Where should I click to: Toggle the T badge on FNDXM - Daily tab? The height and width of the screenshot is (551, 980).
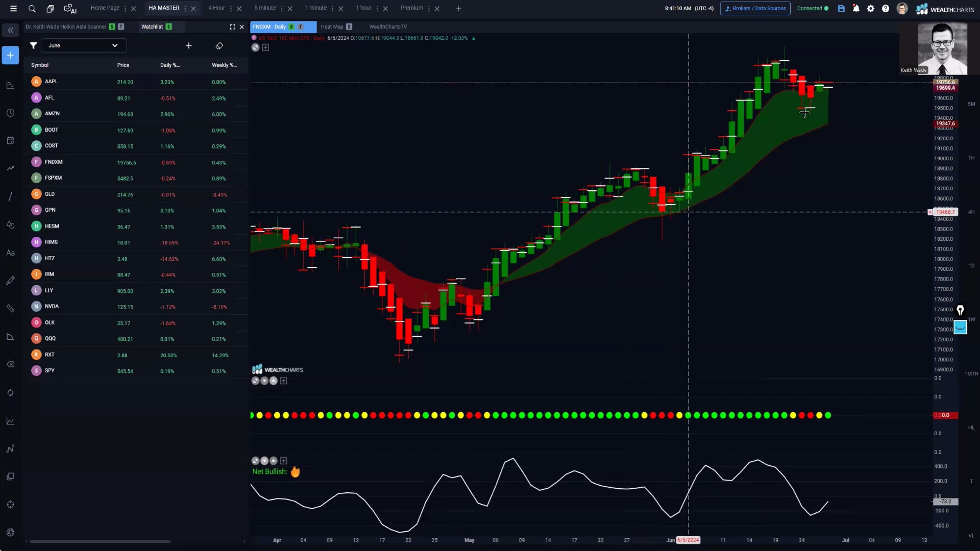click(x=300, y=27)
